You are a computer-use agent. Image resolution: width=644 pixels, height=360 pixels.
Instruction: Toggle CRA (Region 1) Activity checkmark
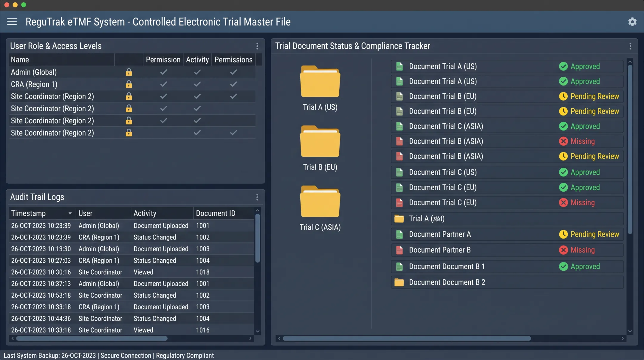(x=197, y=84)
